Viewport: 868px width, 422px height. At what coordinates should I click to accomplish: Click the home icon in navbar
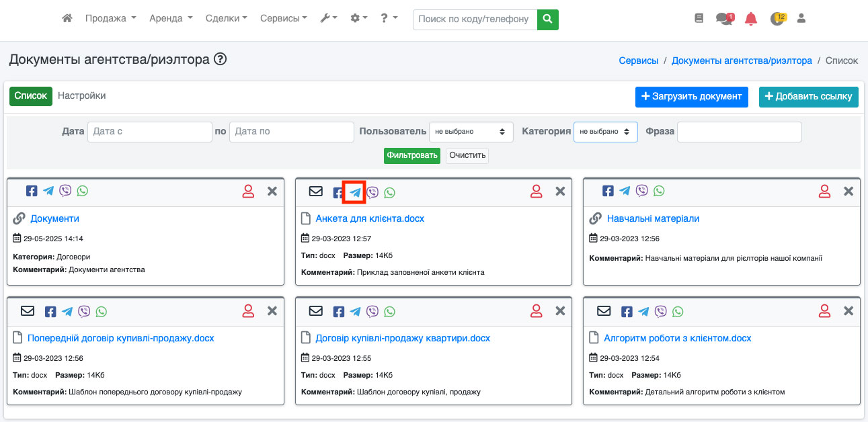[67, 19]
